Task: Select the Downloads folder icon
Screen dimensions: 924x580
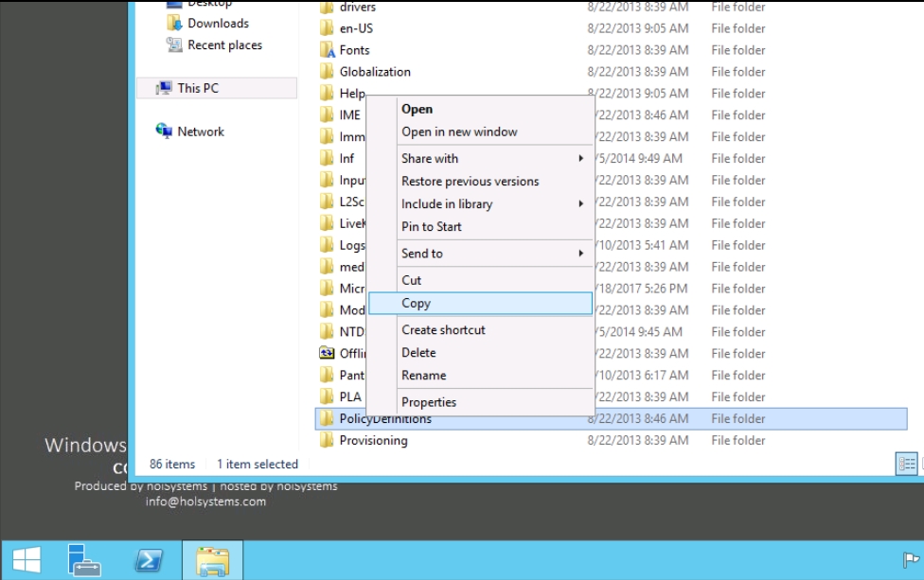Action: [x=174, y=24]
